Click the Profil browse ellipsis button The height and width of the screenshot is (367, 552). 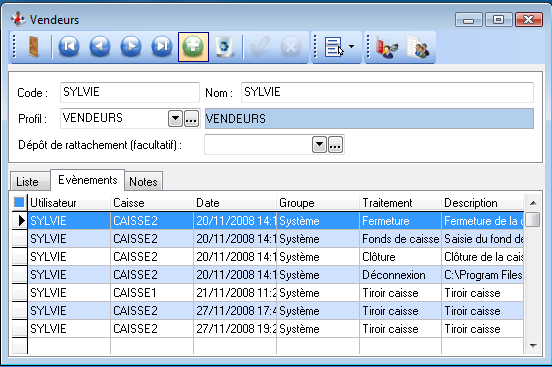click(191, 119)
